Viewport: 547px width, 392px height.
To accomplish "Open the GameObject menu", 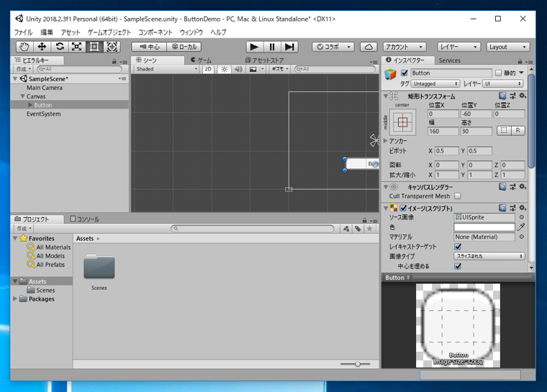I will point(109,32).
